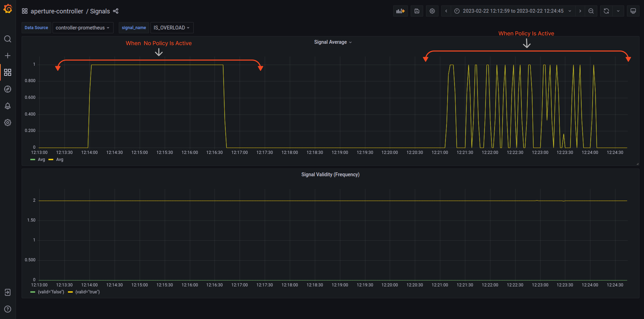The image size is (644, 319).
Task: Open the Signal Average panel menu
Action: coord(333,42)
